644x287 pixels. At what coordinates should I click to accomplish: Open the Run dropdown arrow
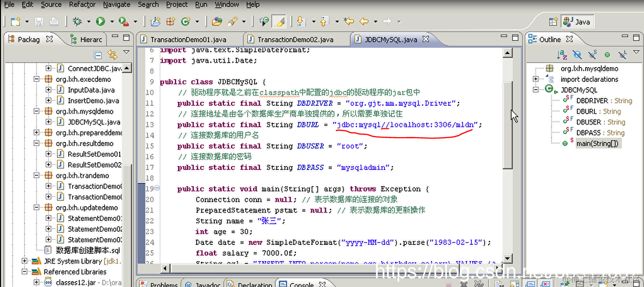coord(112,22)
